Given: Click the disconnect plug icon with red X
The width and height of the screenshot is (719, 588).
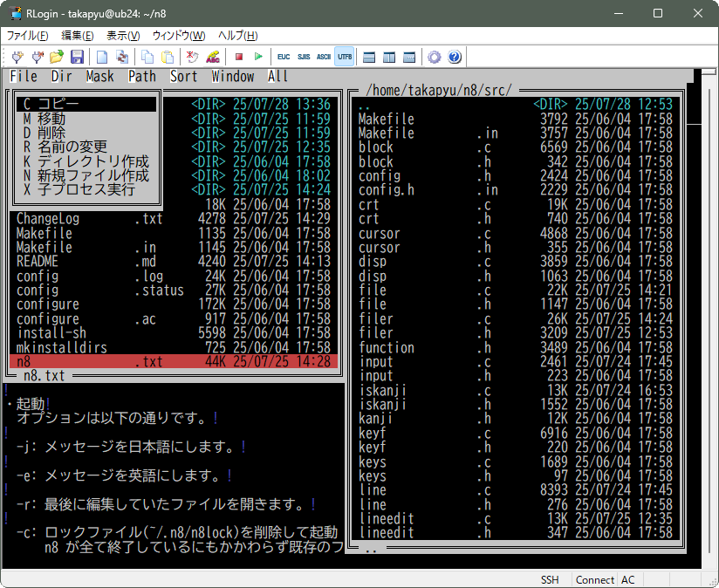Looking at the screenshot, I should coord(38,57).
